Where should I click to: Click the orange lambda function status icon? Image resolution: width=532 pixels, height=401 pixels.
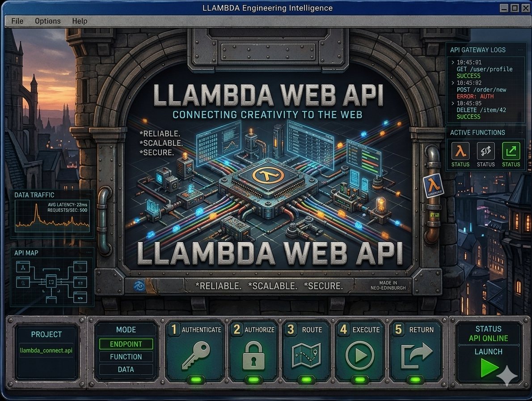[460, 151]
